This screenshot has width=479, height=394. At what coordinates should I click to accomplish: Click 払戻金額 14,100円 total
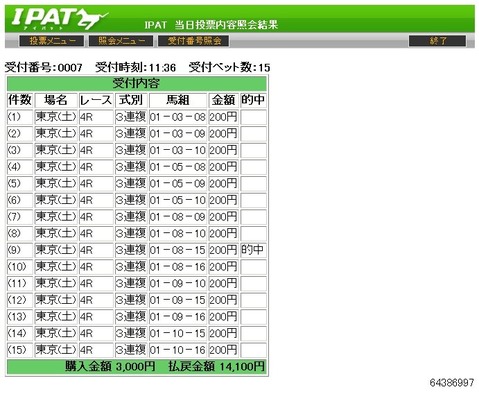click(x=216, y=367)
